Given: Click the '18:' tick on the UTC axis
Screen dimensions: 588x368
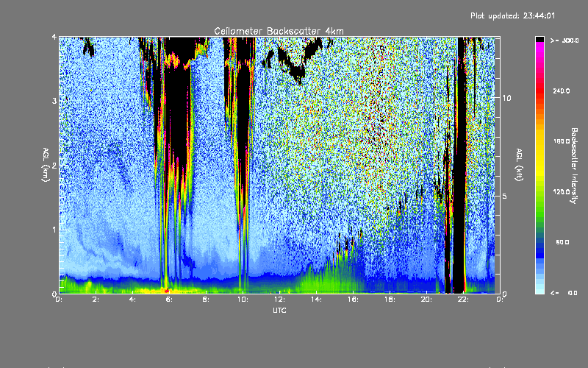Looking at the screenshot, I should 390,300.
